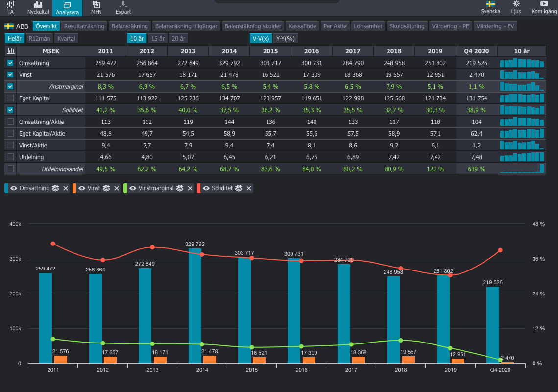Screen dimensions: 558x392
Task: Open the Kassaflöde tab
Action: pos(303,26)
